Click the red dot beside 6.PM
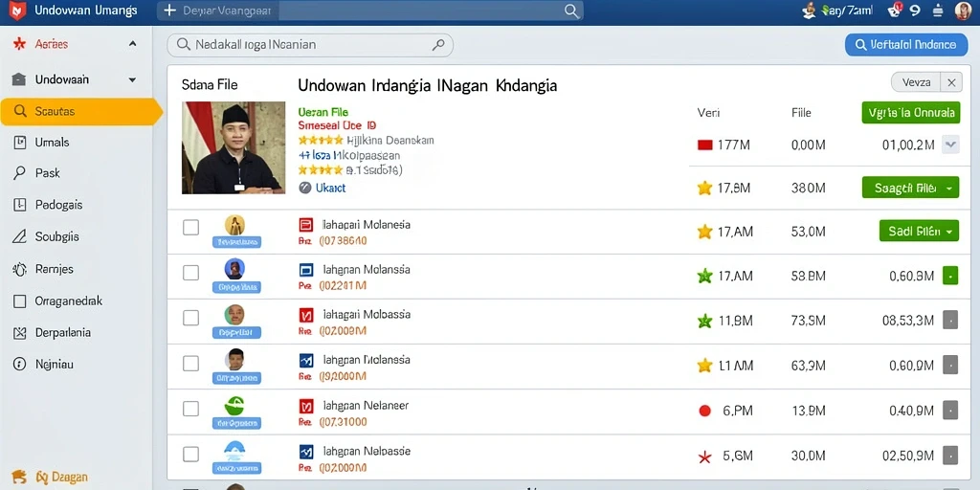Viewport: 980px width, 490px height. click(704, 411)
